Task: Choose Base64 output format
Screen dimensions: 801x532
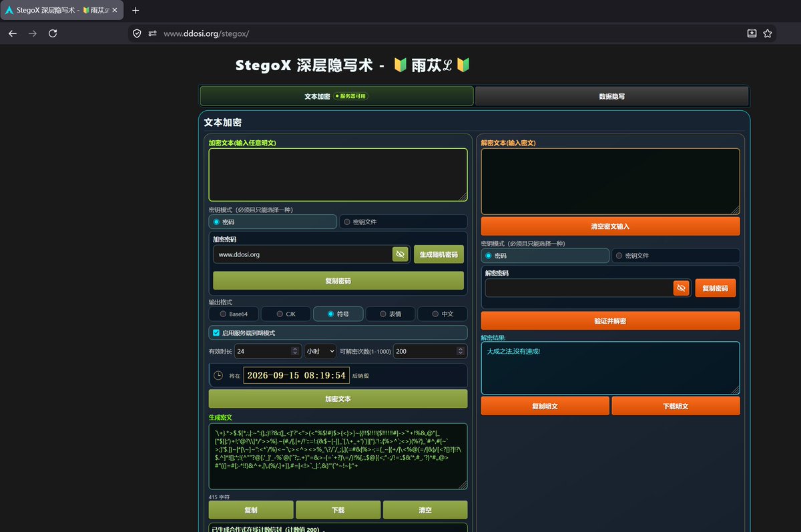Action: pos(234,314)
